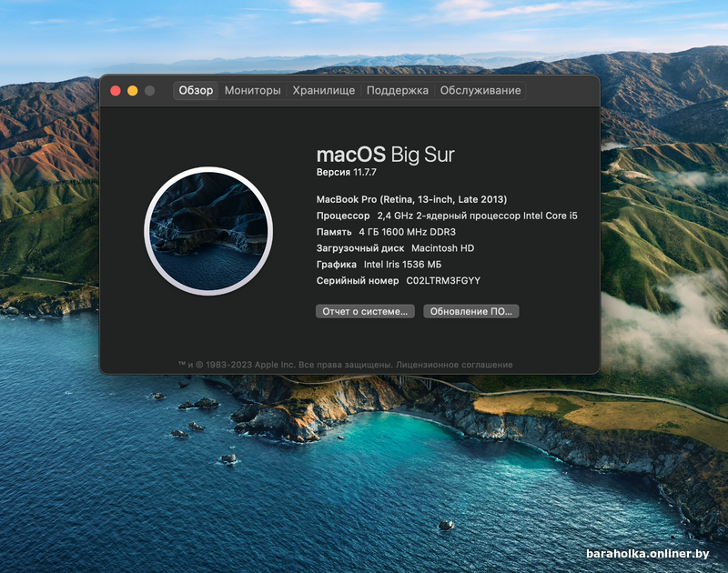Viewport: 728px width, 573px height.
Task: Click the processor value 2,4 GHz Intel Core i5
Action: point(477,216)
